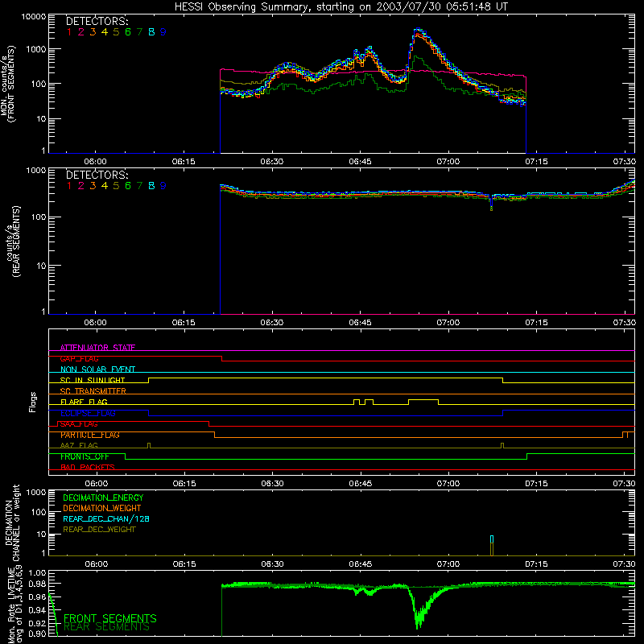Click the widest FLARE_FLAG pulse near 06:55
This screenshot has height=644, width=644.
click(423, 402)
